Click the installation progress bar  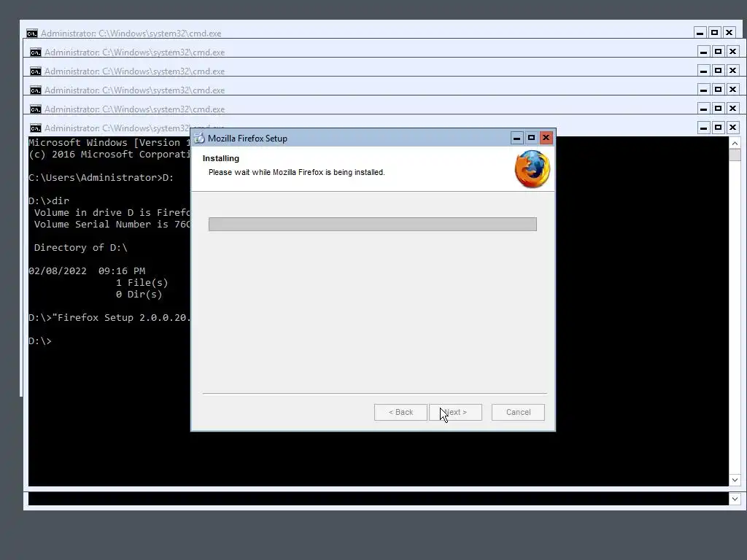373,225
